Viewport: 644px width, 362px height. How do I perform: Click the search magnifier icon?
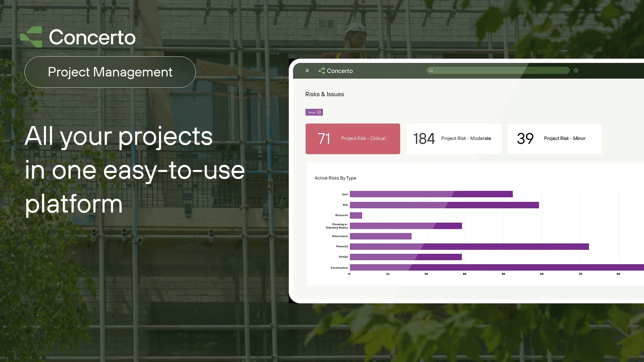431,70
